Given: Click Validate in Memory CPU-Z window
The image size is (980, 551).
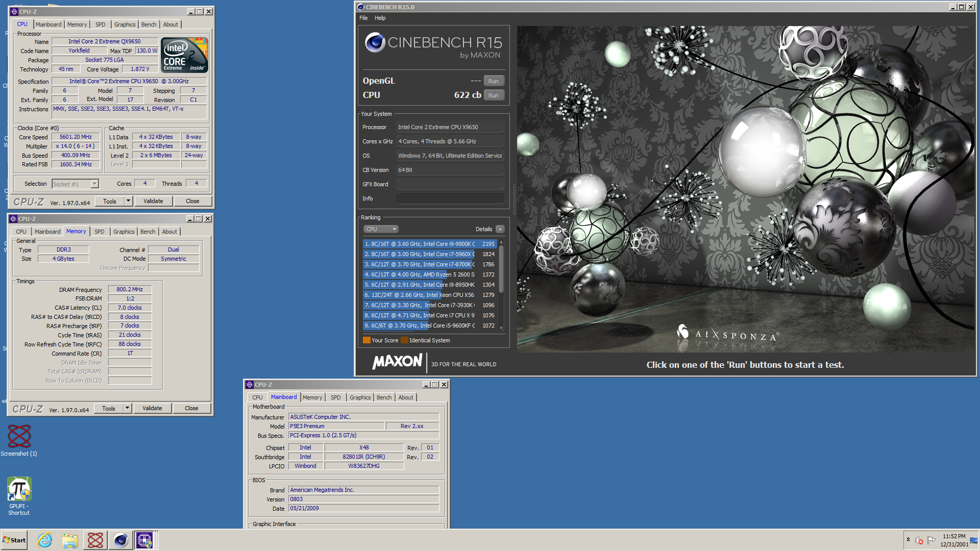Looking at the screenshot, I should click(x=152, y=408).
